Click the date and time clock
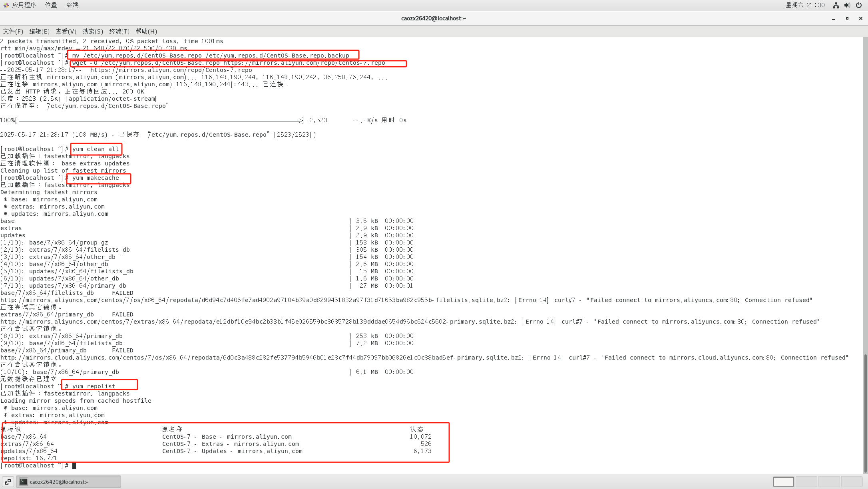Image resolution: width=868 pixels, height=489 pixels. click(x=805, y=5)
